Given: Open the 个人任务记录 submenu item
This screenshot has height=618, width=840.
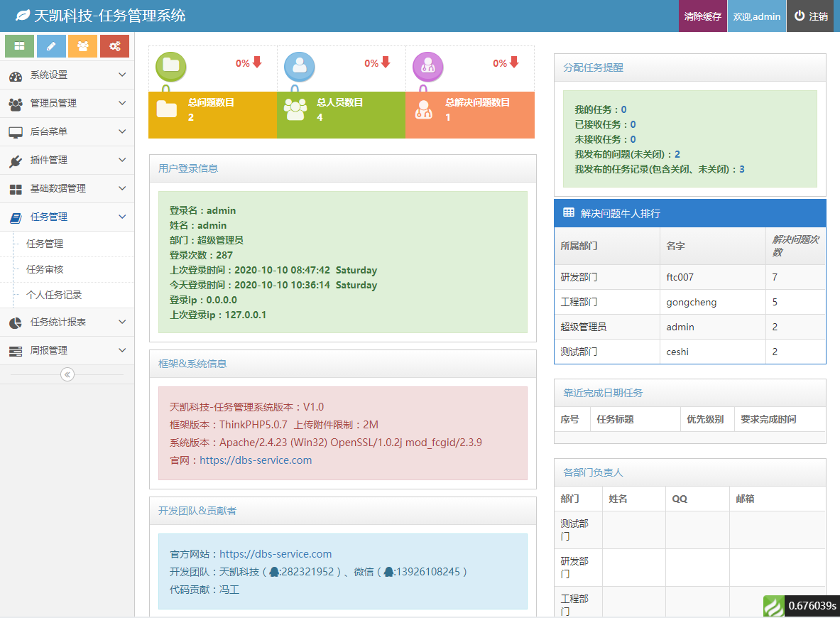Looking at the screenshot, I should pyautogui.click(x=67, y=295).
